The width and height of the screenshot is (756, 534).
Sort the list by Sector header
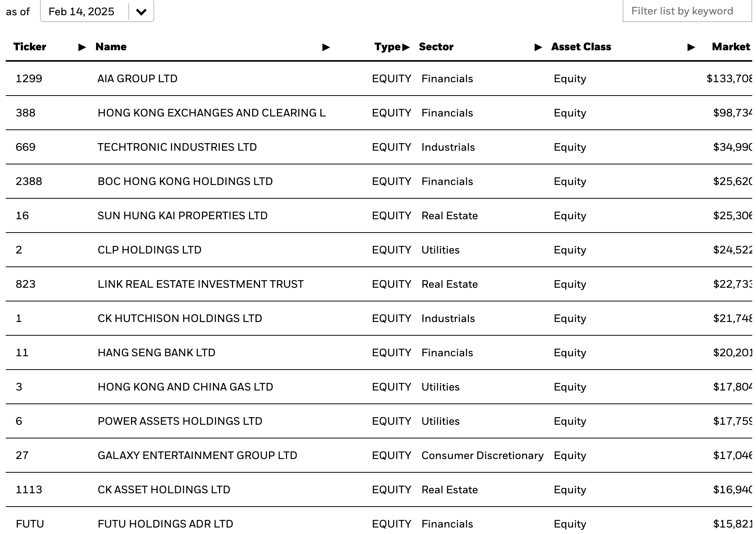436,46
